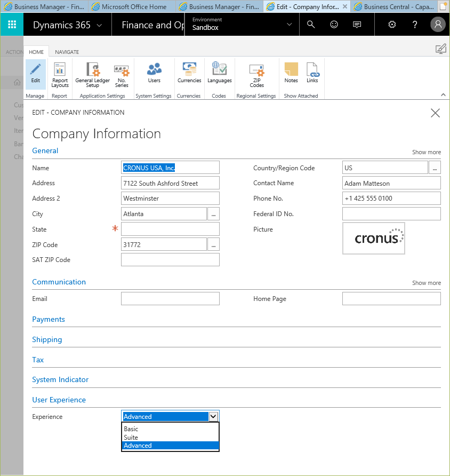Viewport: 450px width, 476px height.
Task: Open the chat message icon
Action: (x=357, y=25)
